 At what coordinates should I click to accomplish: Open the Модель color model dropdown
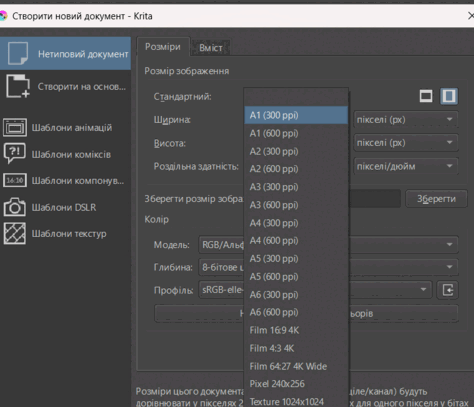pos(328,245)
